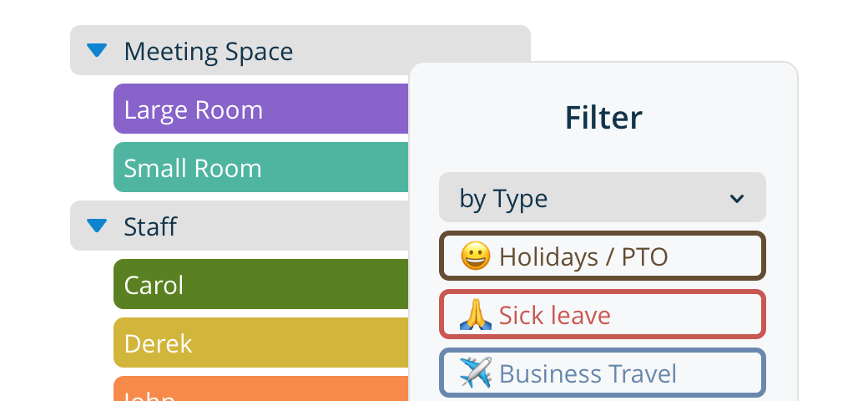Click the Staff label text

(150, 226)
